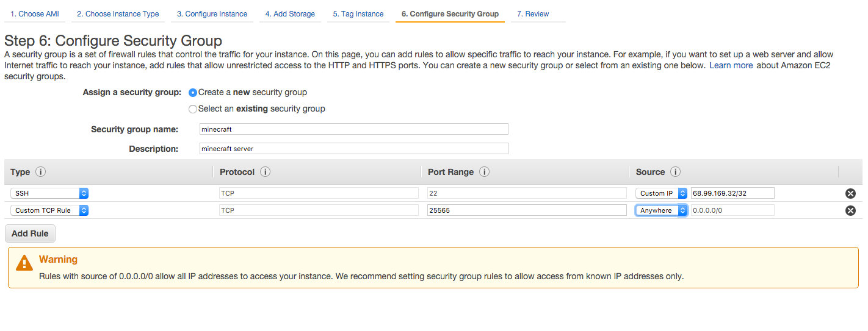Remove the SSH rule with its X icon

[x=850, y=193]
